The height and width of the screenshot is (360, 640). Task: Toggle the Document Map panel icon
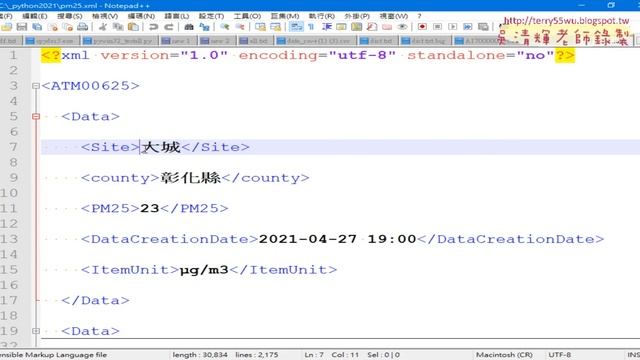point(356,27)
